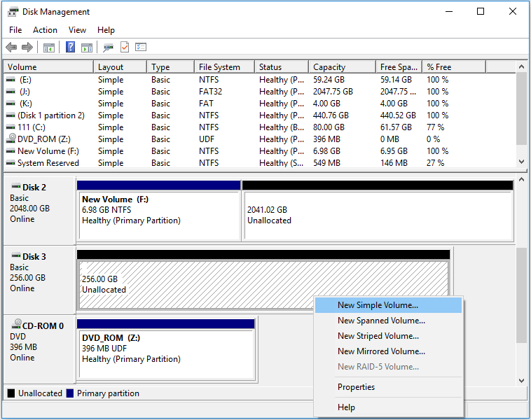The width and height of the screenshot is (531, 420).
Task: Click the CD-ROM 0 disc icon
Action: pos(16,324)
